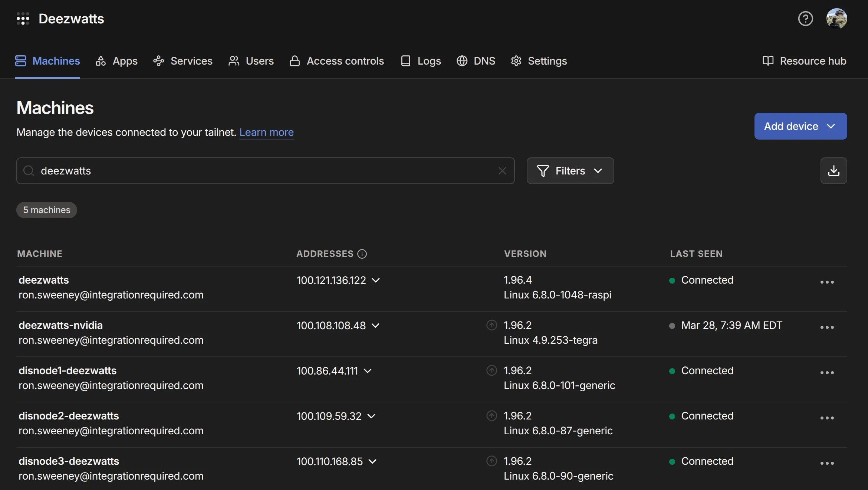Click the download export machines icon
Image resolution: width=868 pixels, height=490 pixels.
(834, 171)
